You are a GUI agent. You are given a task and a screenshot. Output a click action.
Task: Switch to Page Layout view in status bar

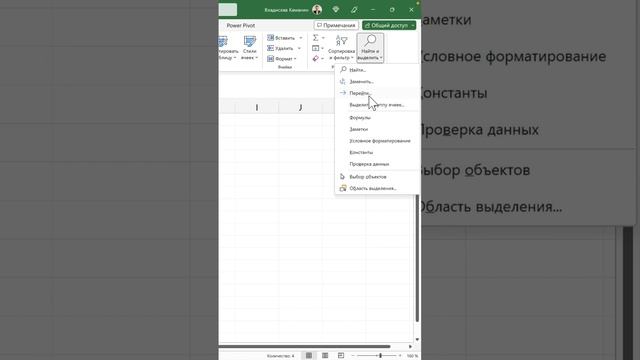[x=325, y=356]
